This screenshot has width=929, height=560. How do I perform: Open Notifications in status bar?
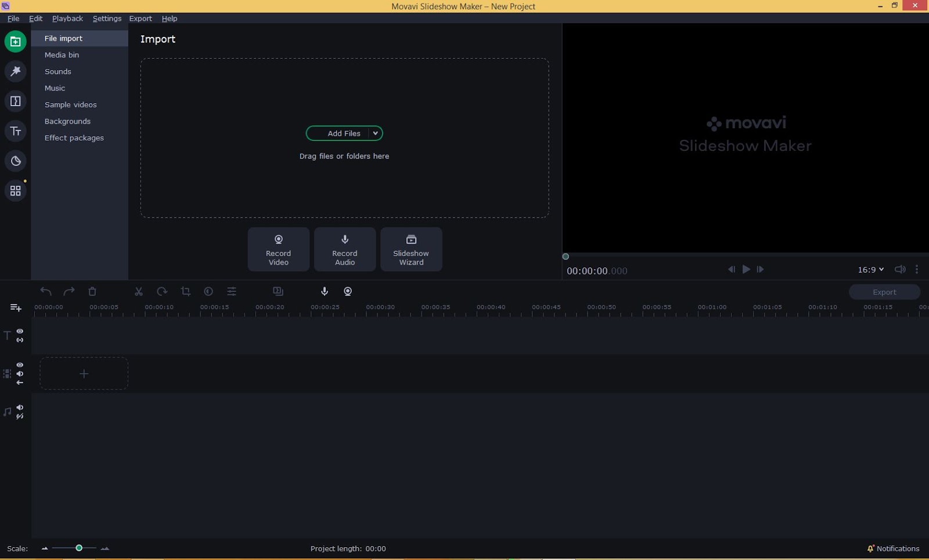[893, 548]
